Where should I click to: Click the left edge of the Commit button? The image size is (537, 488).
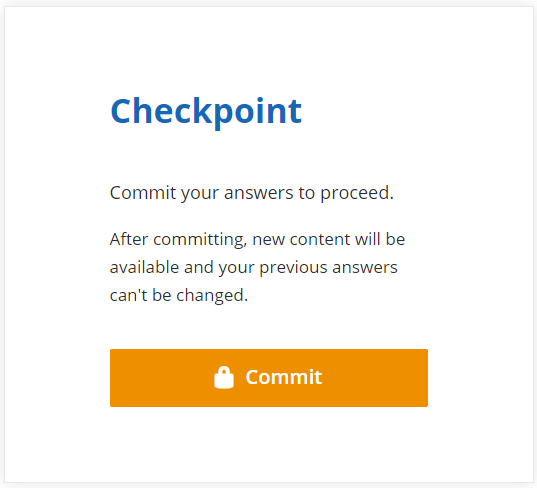pyautogui.click(x=116, y=378)
